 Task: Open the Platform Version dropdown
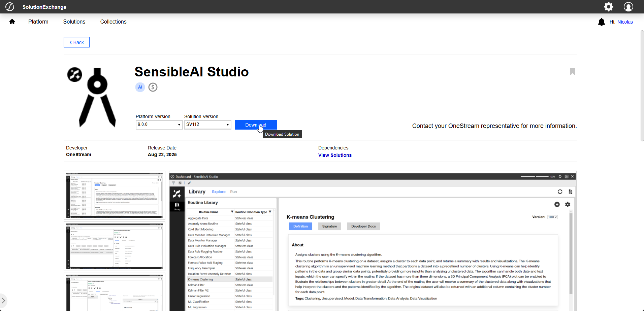[x=159, y=125]
